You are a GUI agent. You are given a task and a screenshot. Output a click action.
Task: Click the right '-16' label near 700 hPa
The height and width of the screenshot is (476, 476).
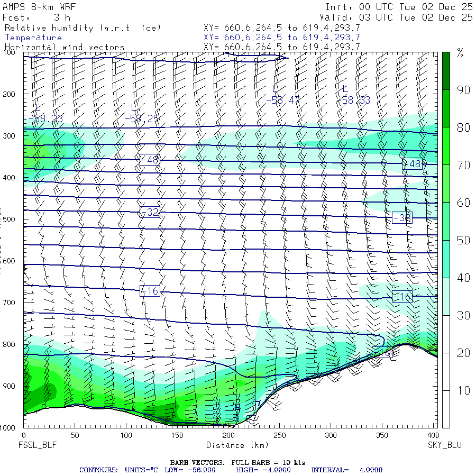pyautogui.click(x=402, y=297)
